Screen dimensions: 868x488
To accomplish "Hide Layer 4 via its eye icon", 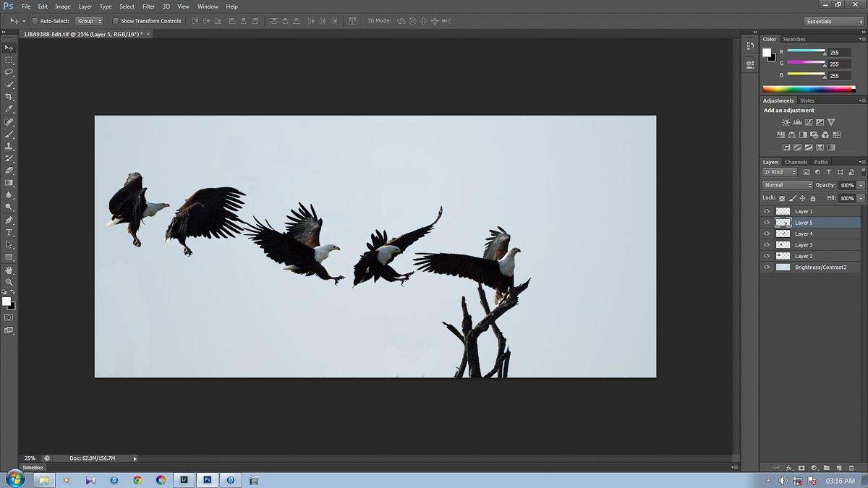I will coord(767,234).
